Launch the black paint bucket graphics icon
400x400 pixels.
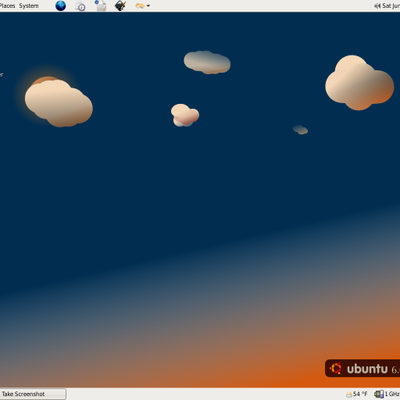[120, 6]
